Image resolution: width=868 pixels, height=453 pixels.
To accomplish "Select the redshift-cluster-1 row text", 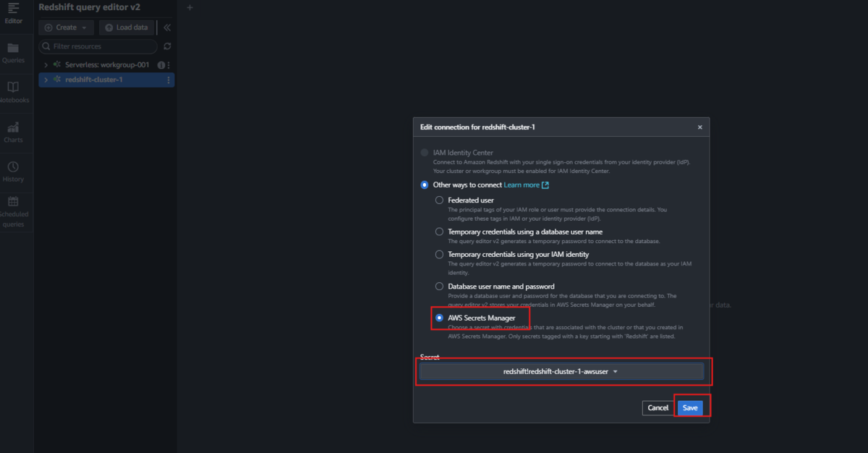I will [x=94, y=80].
